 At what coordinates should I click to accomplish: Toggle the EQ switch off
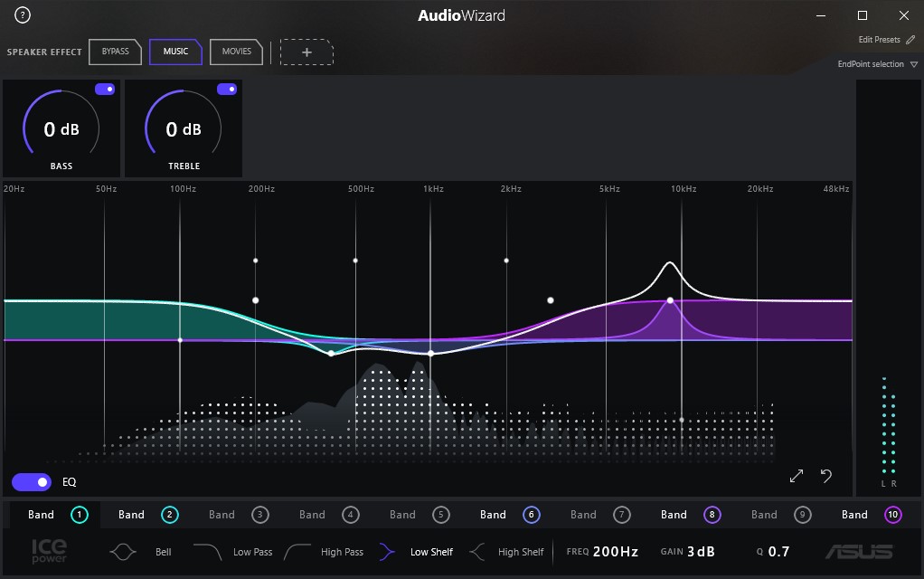pyautogui.click(x=32, y=482)
